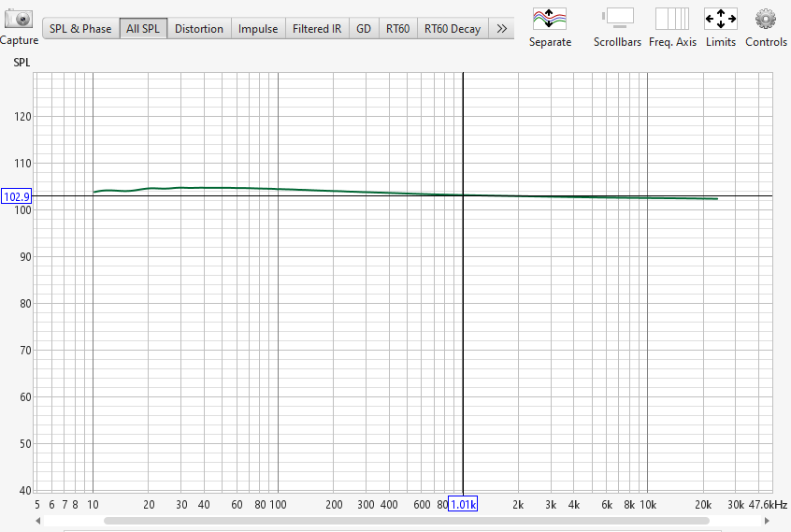Select the All SPL tab
791x532 pixels.
click(x=143, y=29)
